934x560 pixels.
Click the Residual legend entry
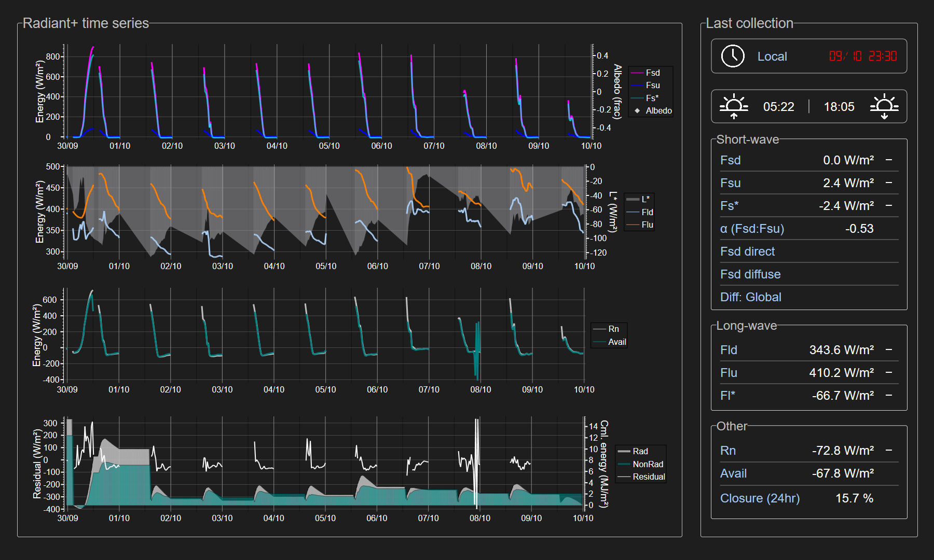(648, 477)
